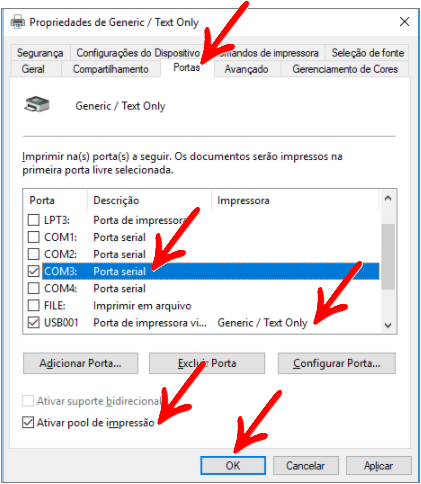Confirm with the OK button
The height and width of the screenshot is (484, 421).
[x=233, y=465]
